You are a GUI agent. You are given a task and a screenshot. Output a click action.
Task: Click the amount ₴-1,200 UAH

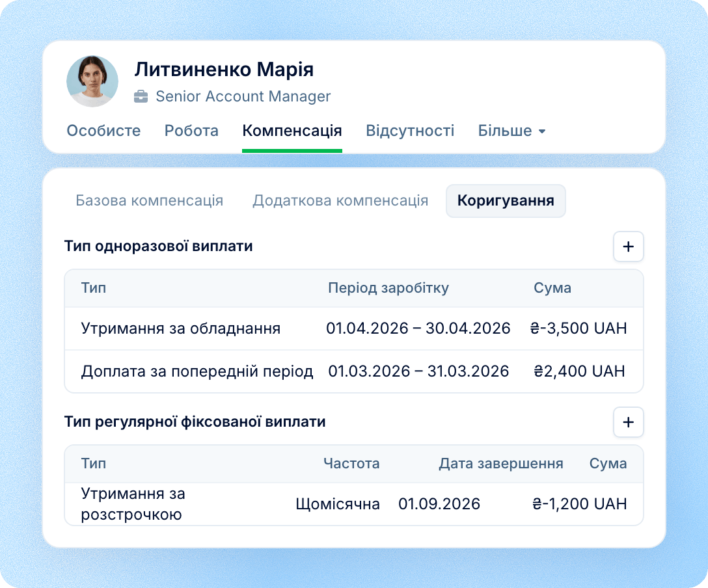[580, 504]
